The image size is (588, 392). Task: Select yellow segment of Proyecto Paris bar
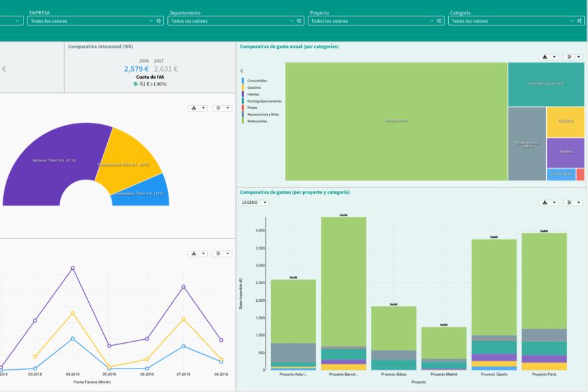544,367
